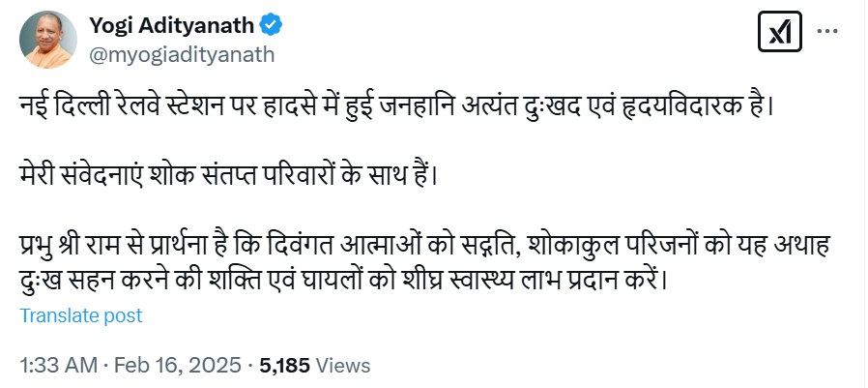Click the Views label beside the count
This screenshot has width=868, height=388.
pos(343,366)
